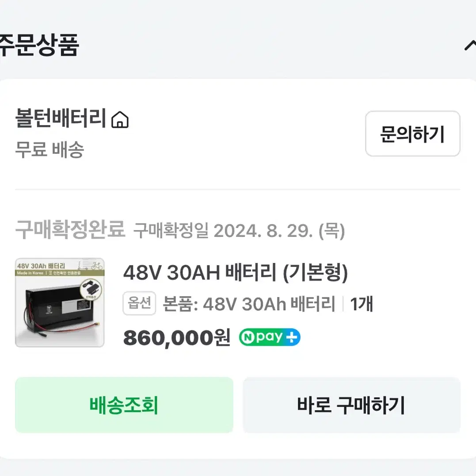This screenshot has width=476, height=476.
Task: Select option text 본품: 48V 30Ah 배터리
Action: tap(249, 304)
